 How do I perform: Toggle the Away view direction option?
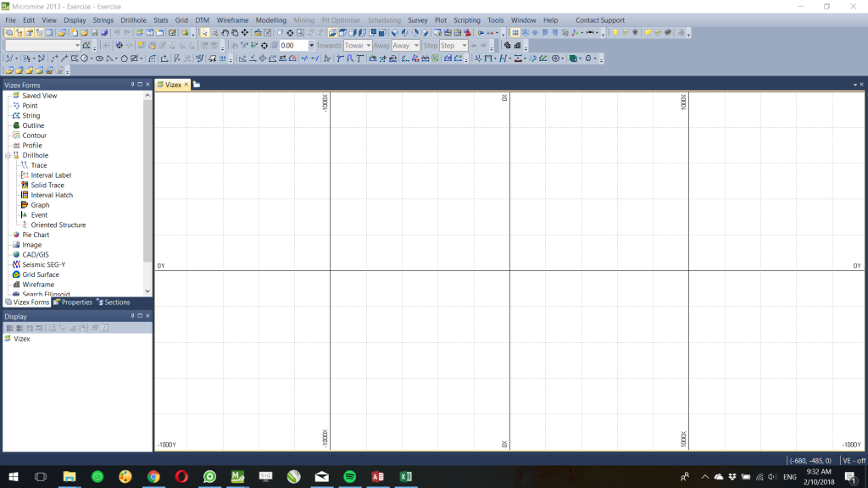pyautogui.click(x=381, y=45)
